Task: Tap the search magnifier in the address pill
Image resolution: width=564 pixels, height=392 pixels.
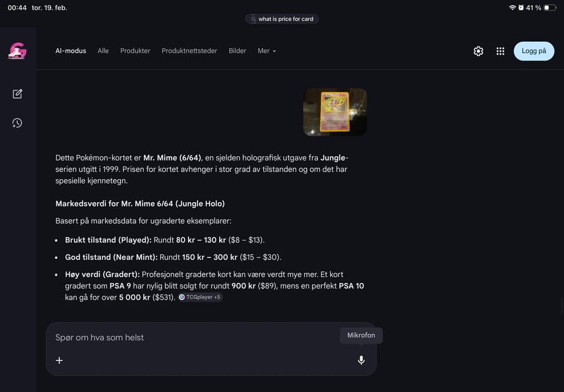Action: click(253, 19)
